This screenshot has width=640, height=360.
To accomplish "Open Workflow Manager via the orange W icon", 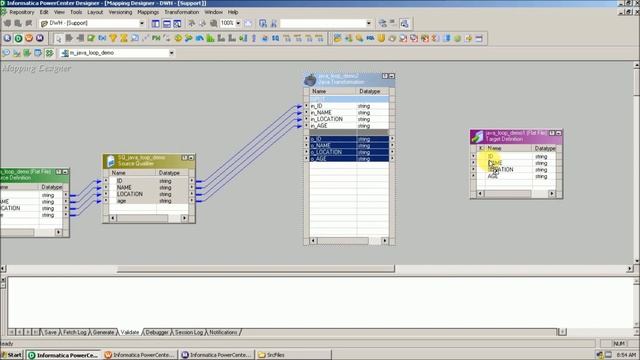I will tap(29, 38).
